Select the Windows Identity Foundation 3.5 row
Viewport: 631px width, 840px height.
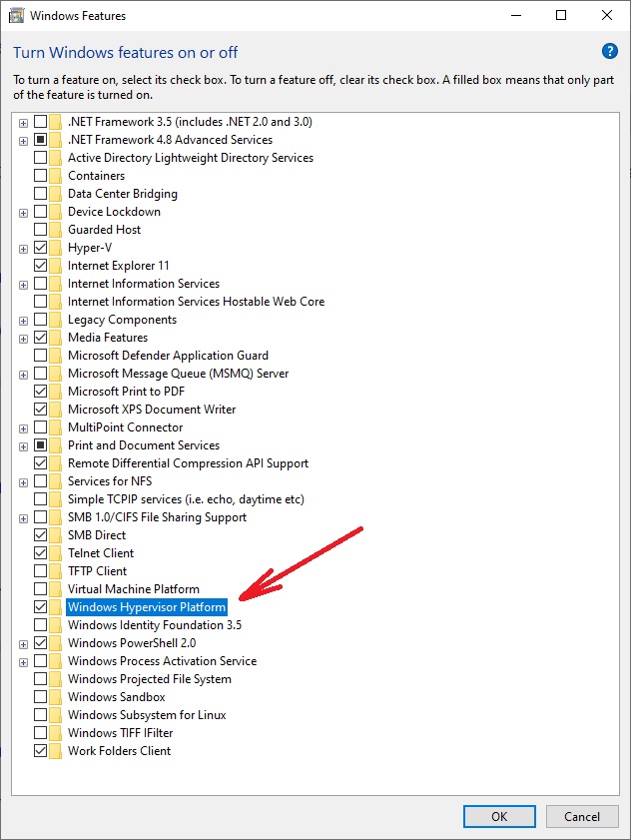155,625
